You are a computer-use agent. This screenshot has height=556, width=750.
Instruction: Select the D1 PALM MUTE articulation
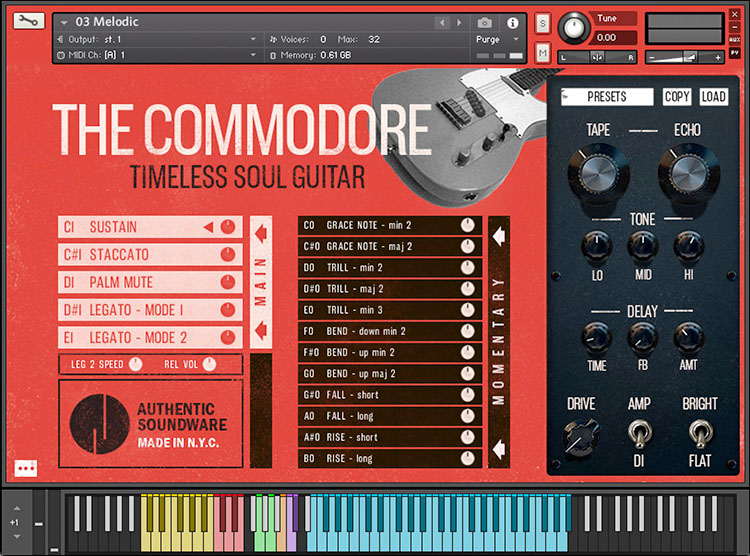click(x=150, y=282)
